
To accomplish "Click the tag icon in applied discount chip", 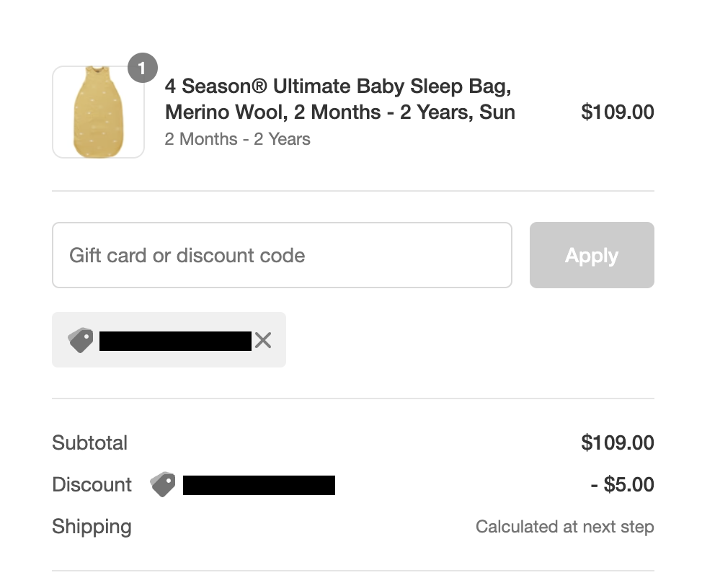I will (81, 340).
